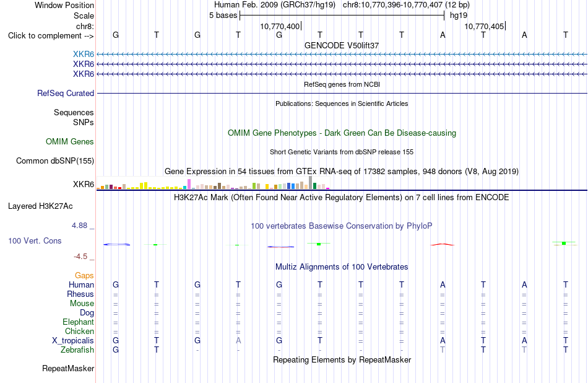Image resolution: width=588 pixels, height=383 pixels.
Task: Open the 'OMIM Genes' track label
Action: tap(69, 141)
